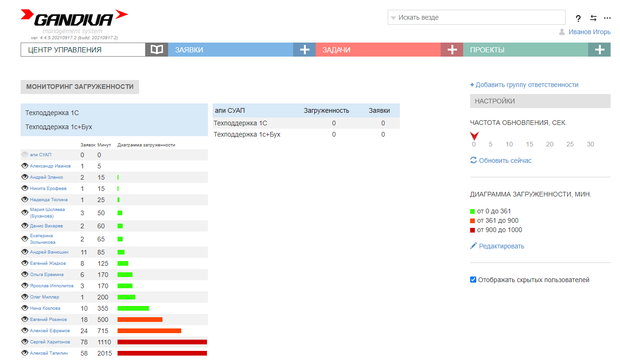Viewport: 620px width, 364px height.
Task: Click the Техподдержка 1С table row
Action: [306, 123]
